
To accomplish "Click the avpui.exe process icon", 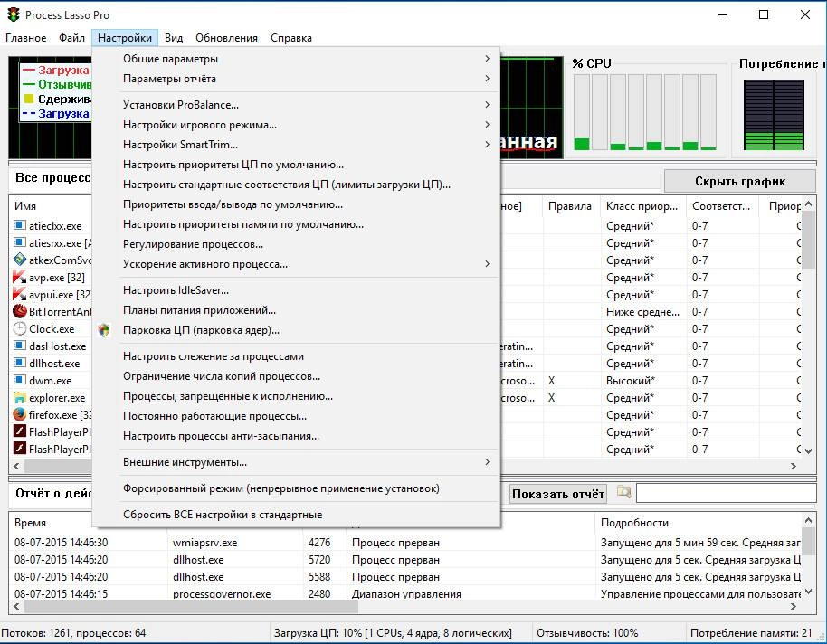I will tap(20, 294).
